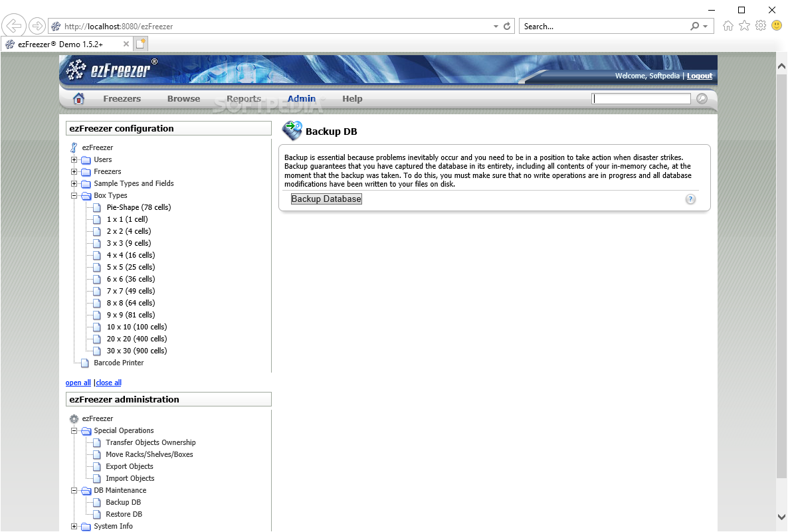Open the Freezers menu
788x532 pixels.
(122, 99)
